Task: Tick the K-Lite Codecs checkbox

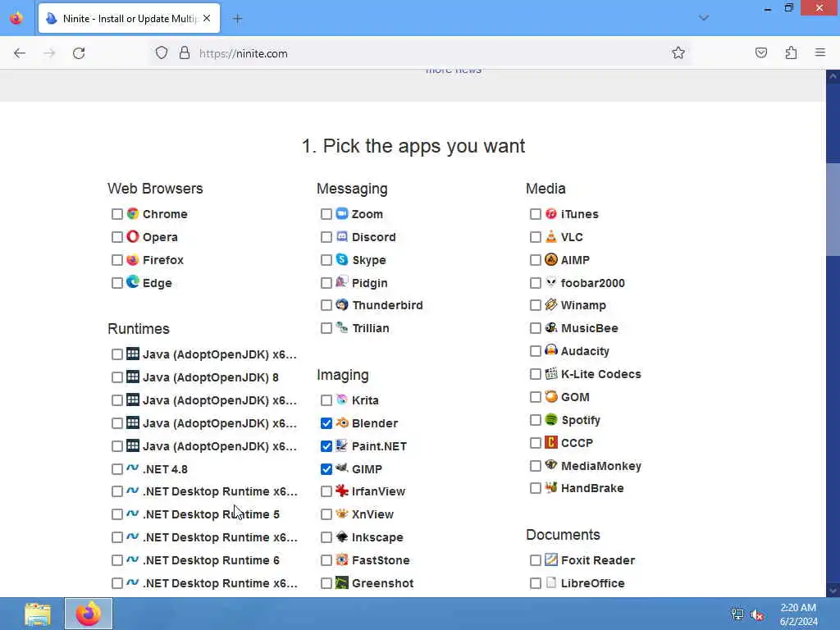Action: point(535,374)
